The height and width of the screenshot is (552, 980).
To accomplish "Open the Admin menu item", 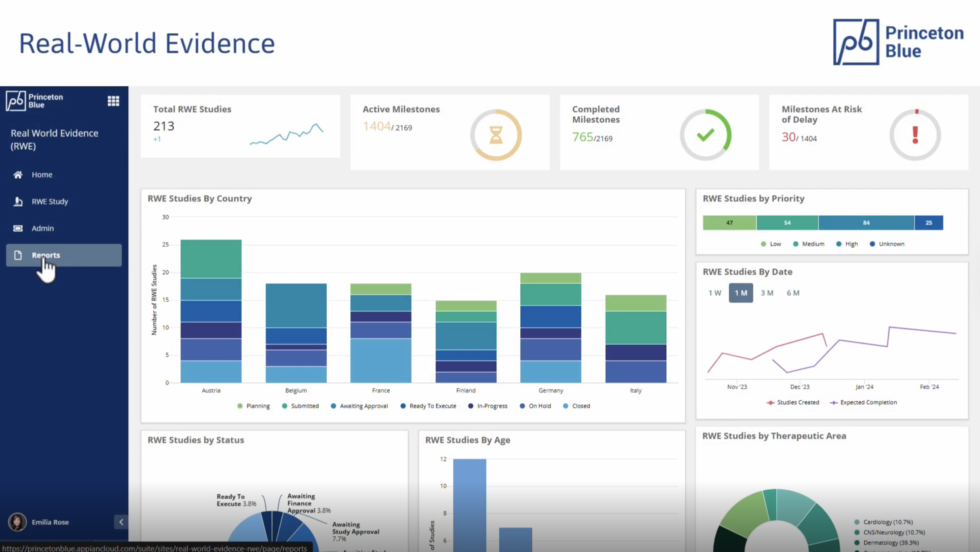I will (x=42, y=228).
